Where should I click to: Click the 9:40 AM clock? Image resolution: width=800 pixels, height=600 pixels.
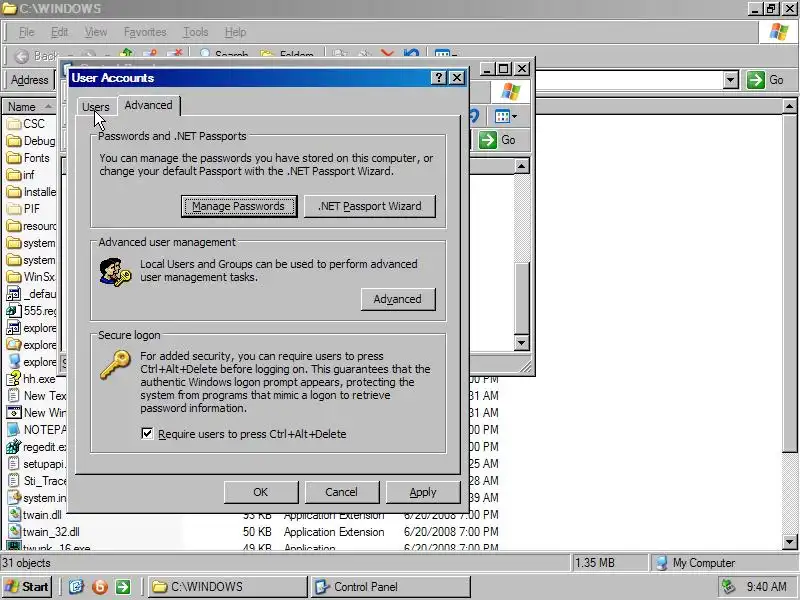(x=766, y=587)
